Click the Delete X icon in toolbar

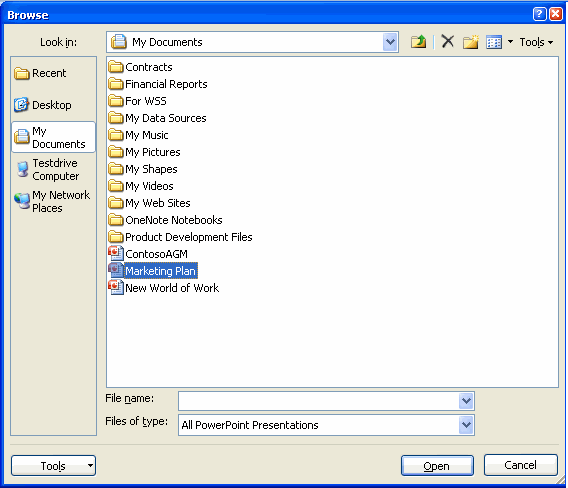(x=448, y=42)
